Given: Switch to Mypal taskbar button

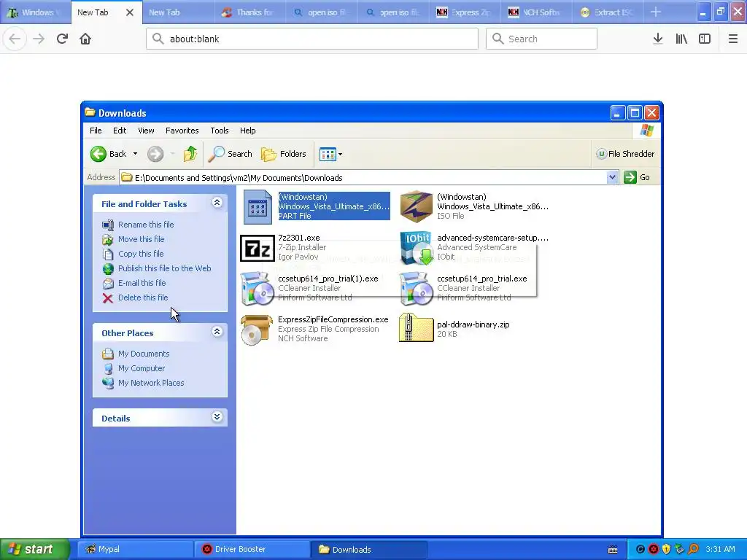Looking at the screenshot, I should coord(135,549).
